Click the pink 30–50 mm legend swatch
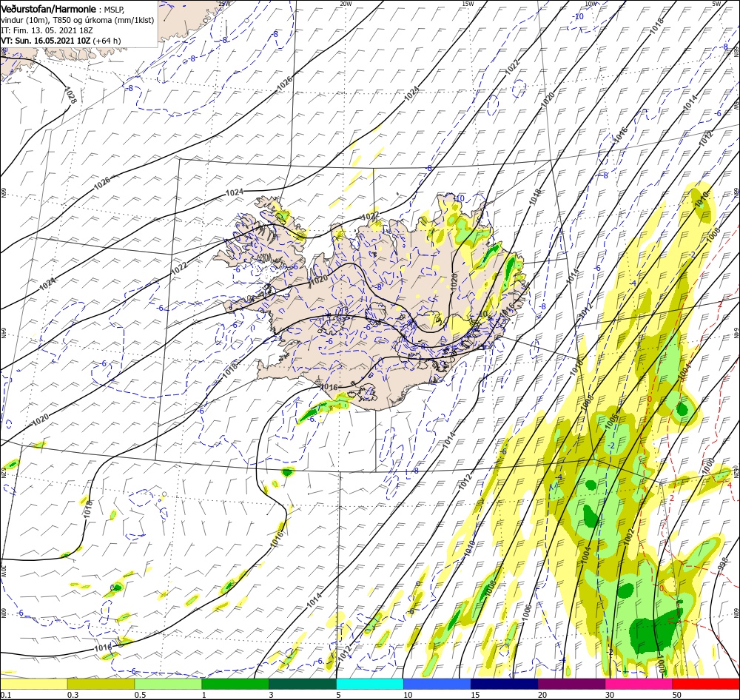This screenshot has width=740, height=700. tap(639, 684)
